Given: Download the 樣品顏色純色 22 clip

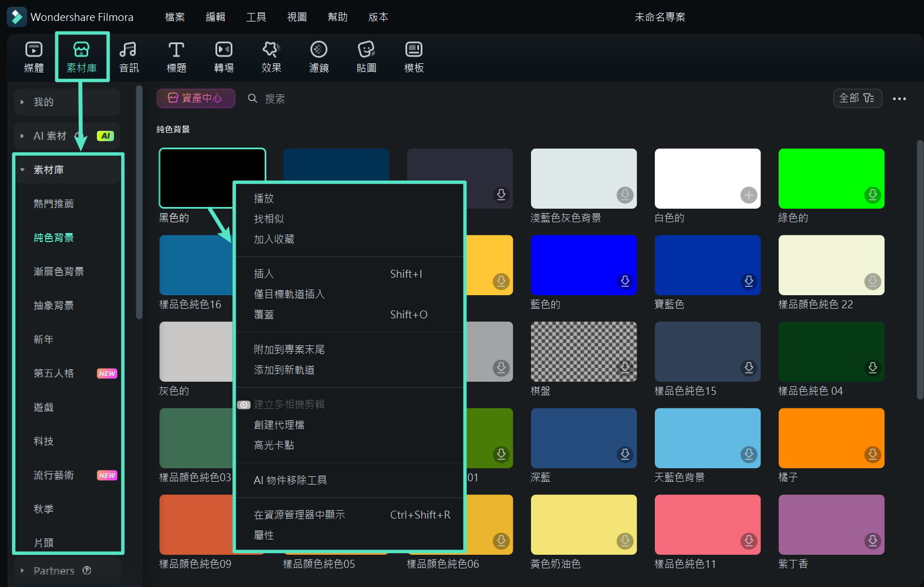Looking at the screenshot, I should tap(873, 282).
